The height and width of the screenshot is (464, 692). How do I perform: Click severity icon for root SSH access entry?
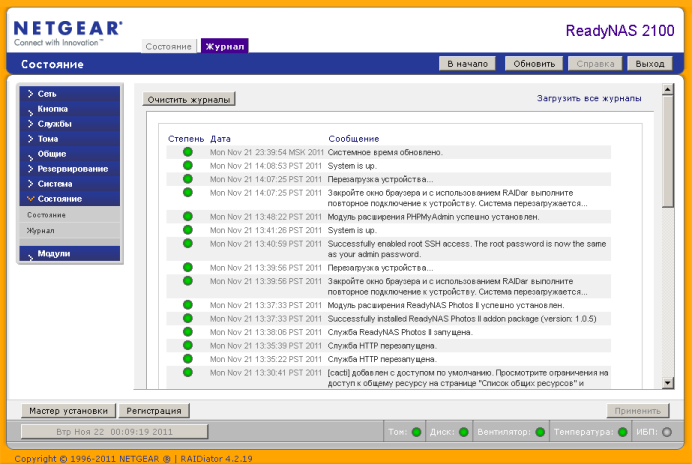tap(188, 243)
